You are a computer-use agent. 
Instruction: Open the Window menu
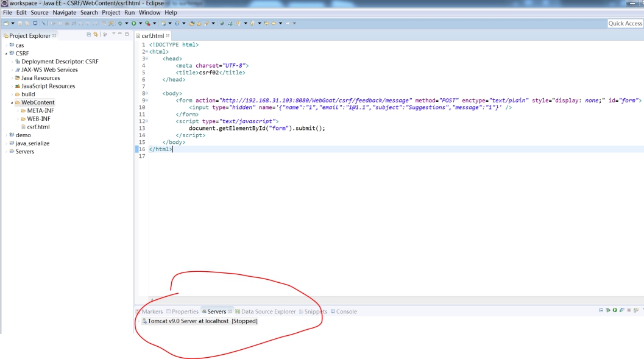[x=149, y=13]
